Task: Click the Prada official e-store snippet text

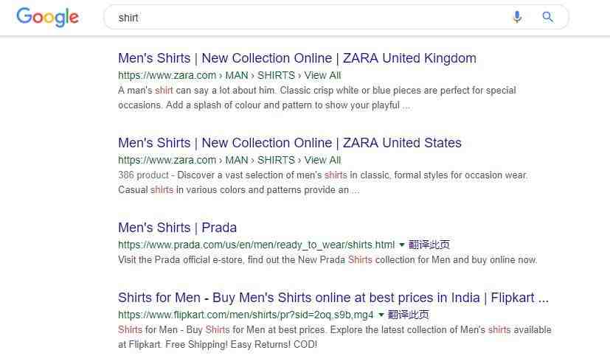Action: (x=327, y=260)
